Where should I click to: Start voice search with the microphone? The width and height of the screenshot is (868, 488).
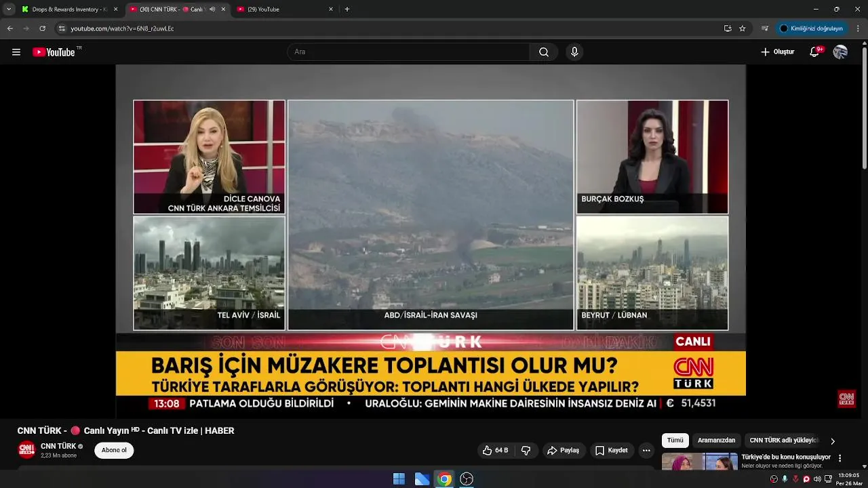[x=574, y=52]
